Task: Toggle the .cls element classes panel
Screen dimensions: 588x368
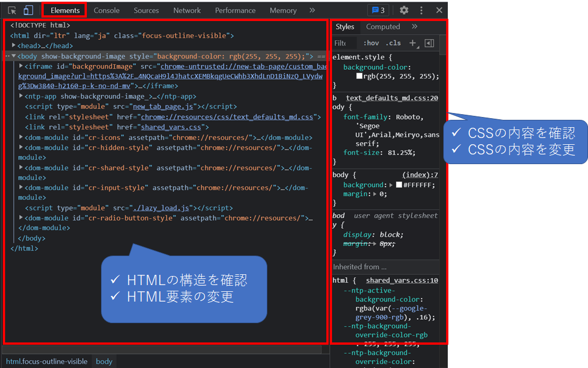Action: pos(393,43)
